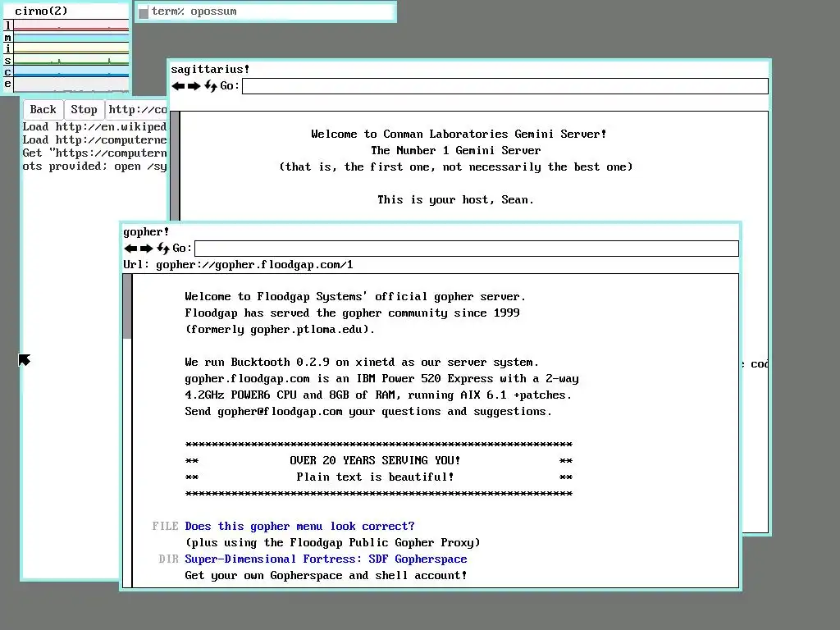This screenshot has height=630, width=840.
Task: Click the gopher! window title
Action: coord(146,232)
